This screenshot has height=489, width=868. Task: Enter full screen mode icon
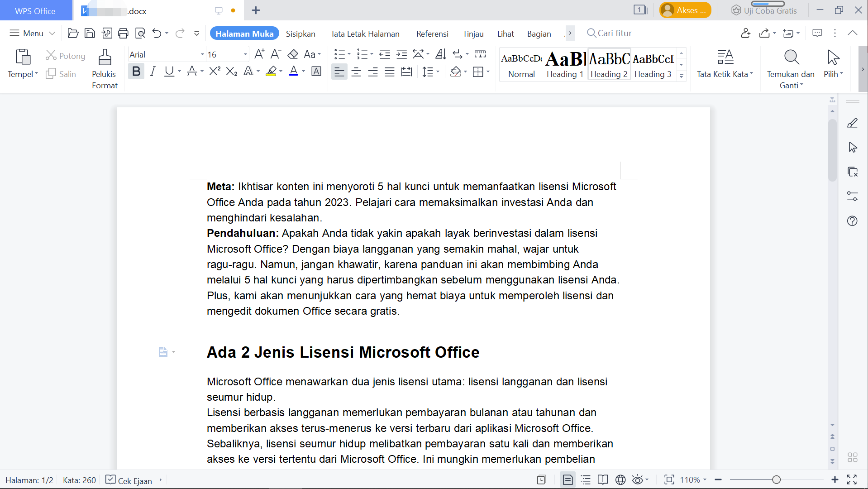point(852,480)
